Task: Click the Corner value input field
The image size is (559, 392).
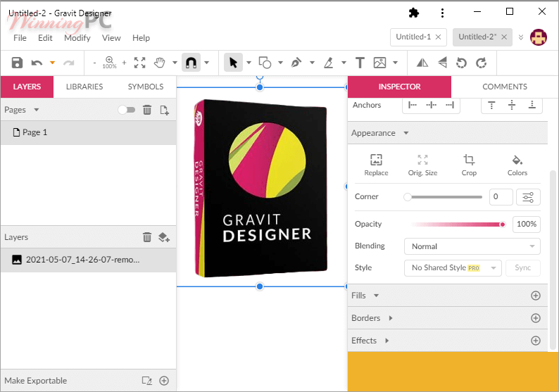Action: (x=501, y=197)
